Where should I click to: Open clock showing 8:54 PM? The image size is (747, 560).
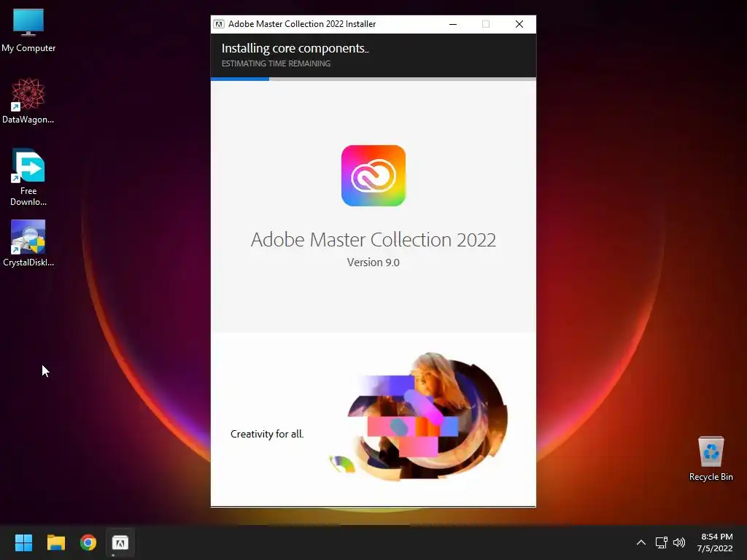click(715, 542)
